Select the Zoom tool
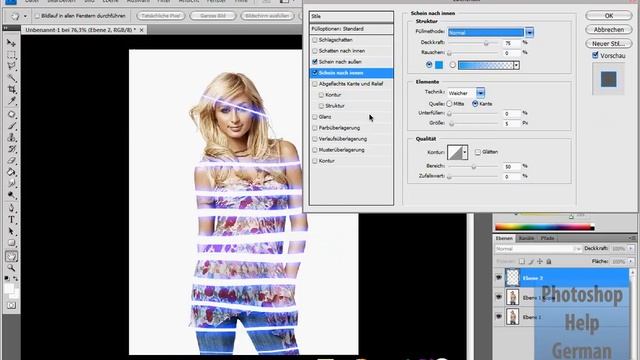640x360 pixels. (11, 268)
